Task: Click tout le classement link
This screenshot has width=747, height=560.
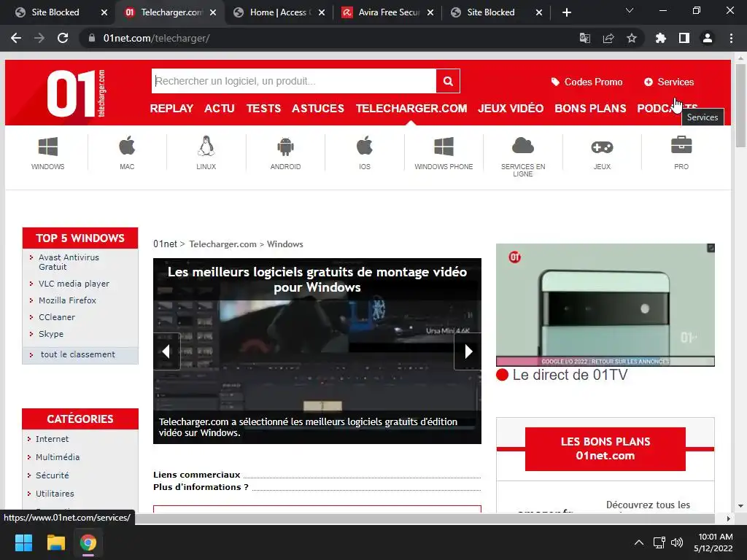Action: pyautogui.click(x=77, y=354)
